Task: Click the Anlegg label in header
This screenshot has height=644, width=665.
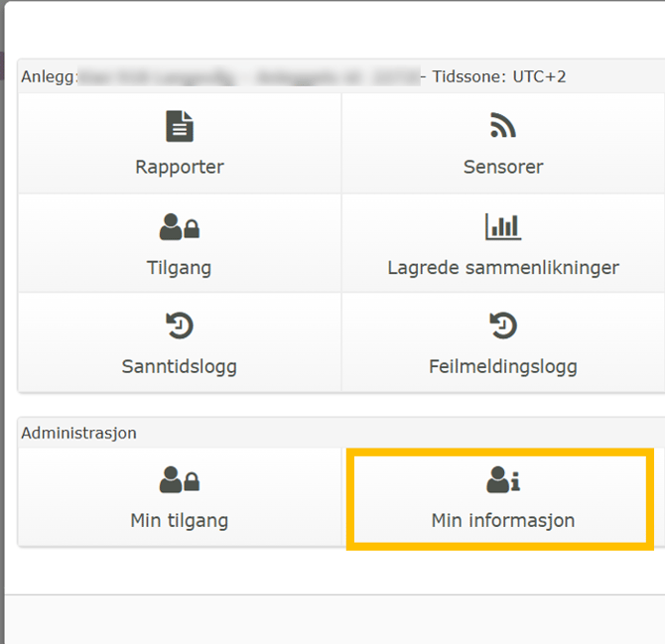Action: (49, 76)
